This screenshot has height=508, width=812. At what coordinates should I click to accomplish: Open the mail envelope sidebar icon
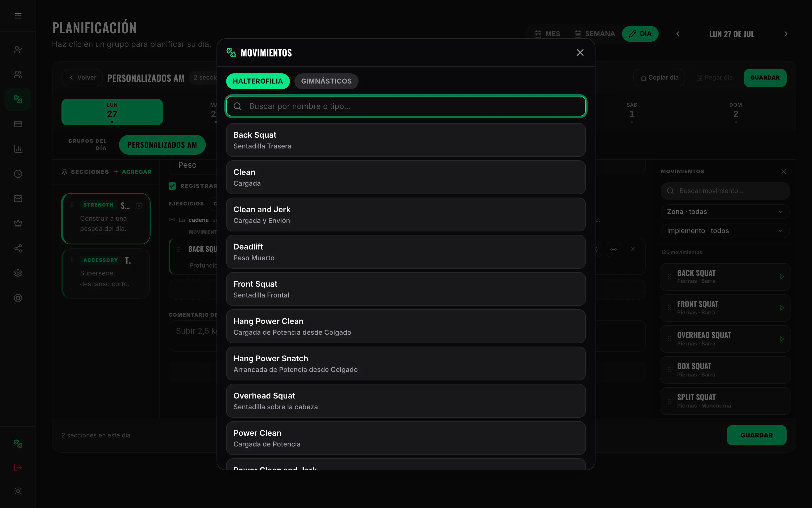(18, 199)
